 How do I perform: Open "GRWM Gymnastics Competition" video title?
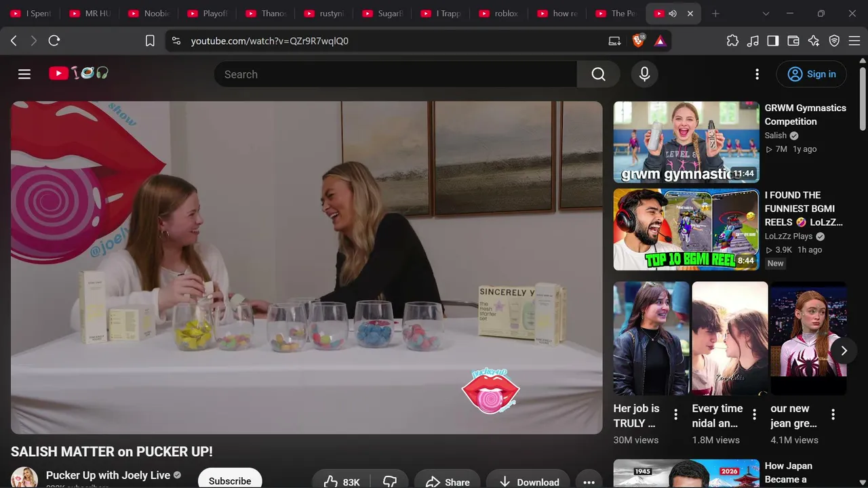tap(806, 115)
